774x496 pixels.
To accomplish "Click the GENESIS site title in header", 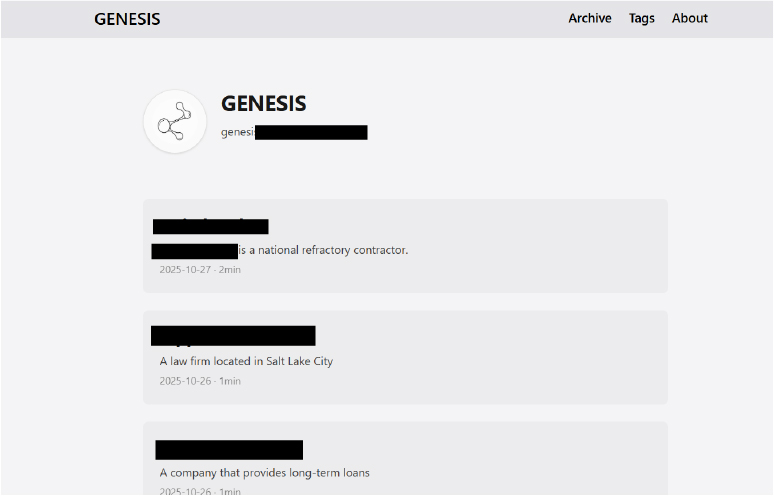I will [127, 19].
